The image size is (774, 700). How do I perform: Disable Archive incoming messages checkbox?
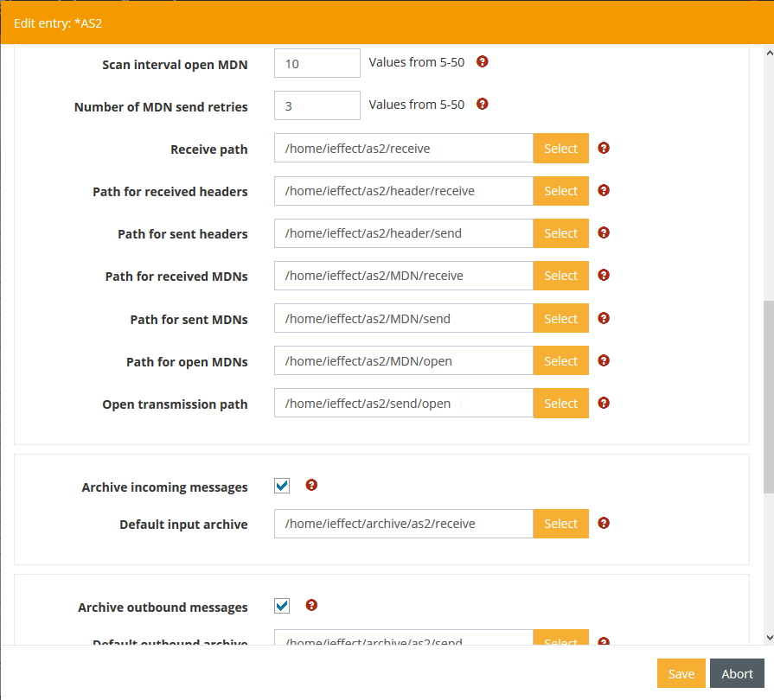coord(282,487)
